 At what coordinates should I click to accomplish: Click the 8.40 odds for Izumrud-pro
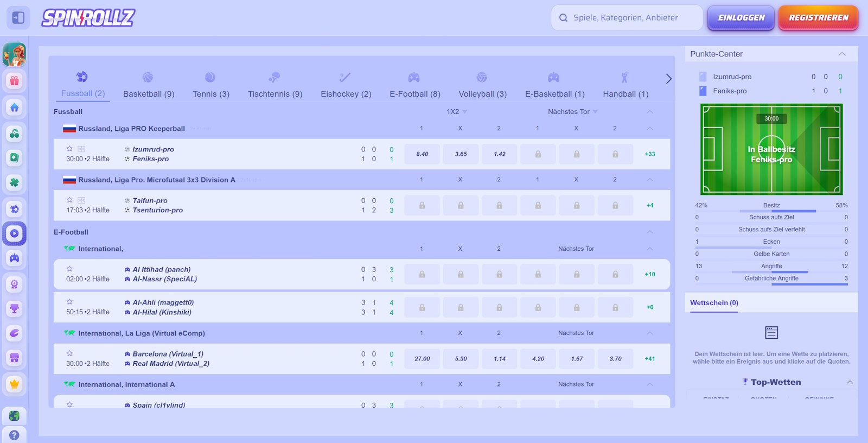422,154
